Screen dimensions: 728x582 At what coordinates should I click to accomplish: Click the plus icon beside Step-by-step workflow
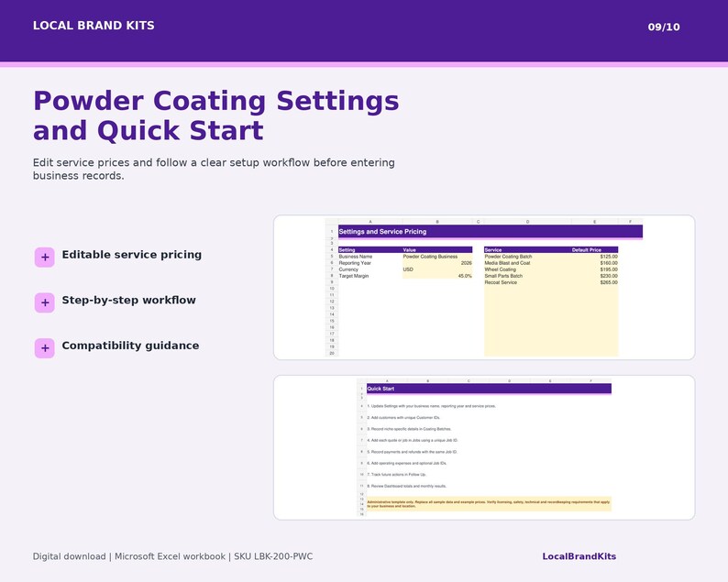tap(45, 302)
